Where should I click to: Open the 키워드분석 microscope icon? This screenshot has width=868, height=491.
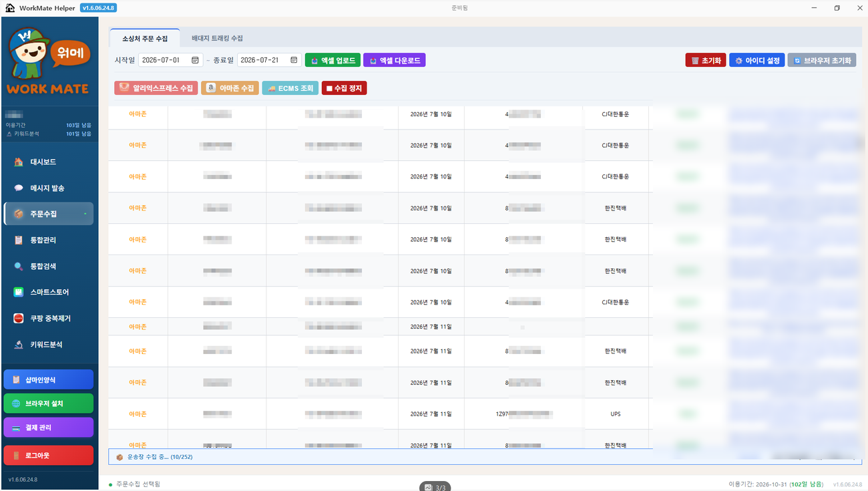point(19,345)
